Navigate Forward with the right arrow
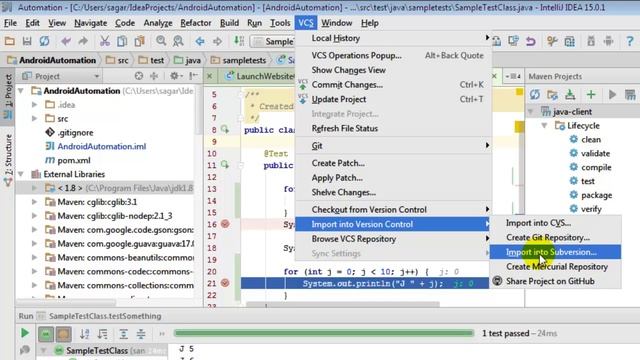640x360 pixels. pos(217,41)
